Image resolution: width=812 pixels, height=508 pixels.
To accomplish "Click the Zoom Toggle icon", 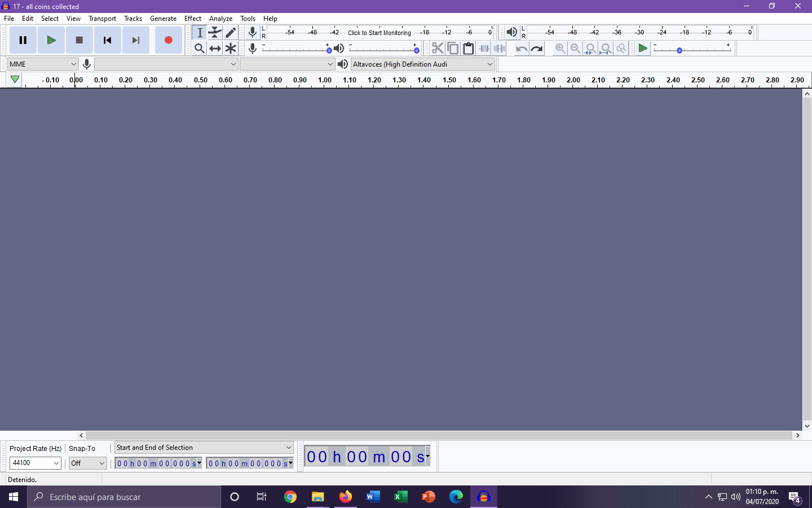I will point(621,49).
